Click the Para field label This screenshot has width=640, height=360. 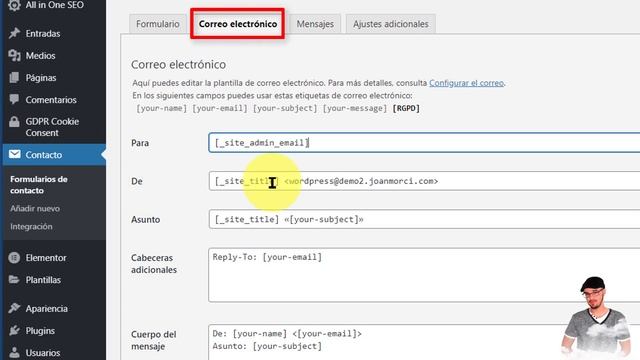(x=140, y=143)
